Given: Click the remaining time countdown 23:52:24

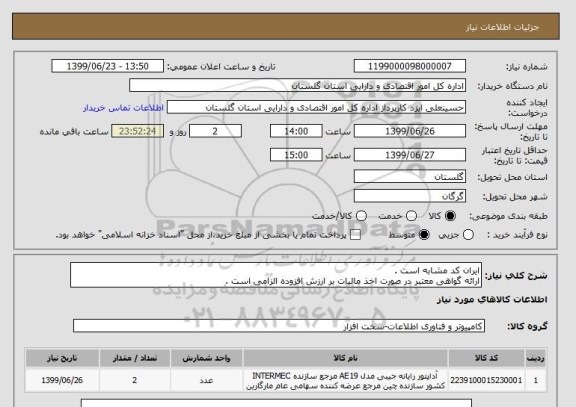Looking at the screenshot, I should pos(137,131).
